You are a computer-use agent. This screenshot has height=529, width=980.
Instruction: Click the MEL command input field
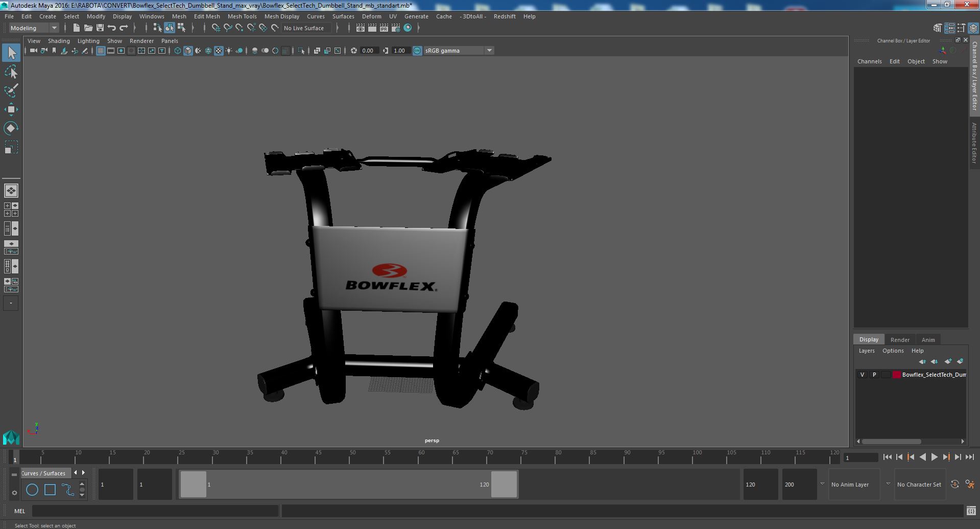[155, 511]
